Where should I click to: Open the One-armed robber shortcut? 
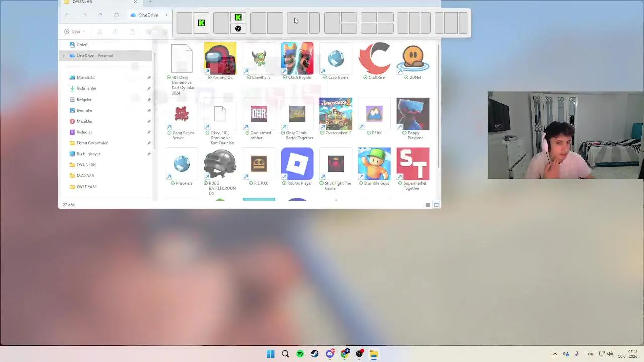point(259,119)
